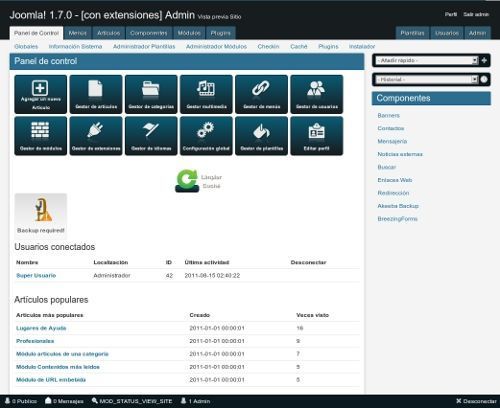
Task: Open the Gestor de extensiones plug icon
Action: tap(96, 136)
